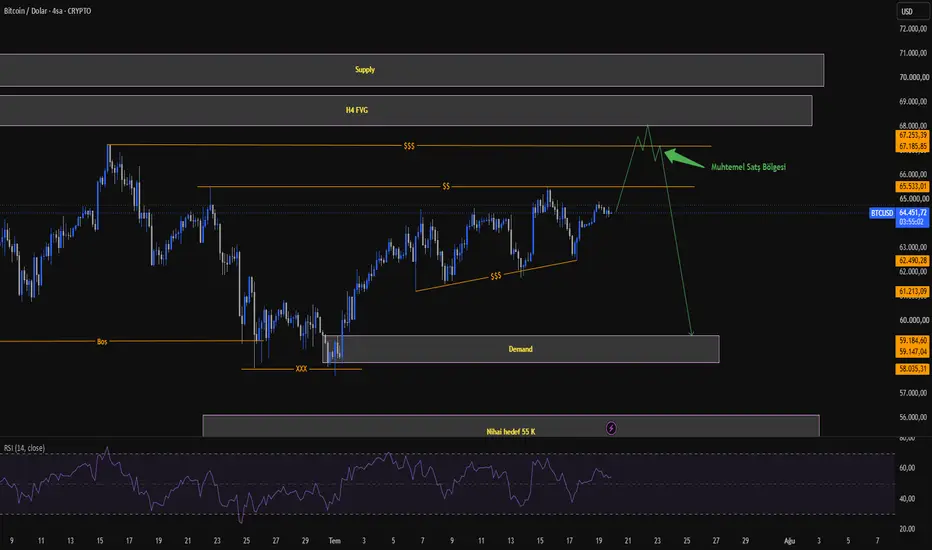Click the 70.000,00 price axis tick
The image size is (932, 550).
(x=913, y=77)
